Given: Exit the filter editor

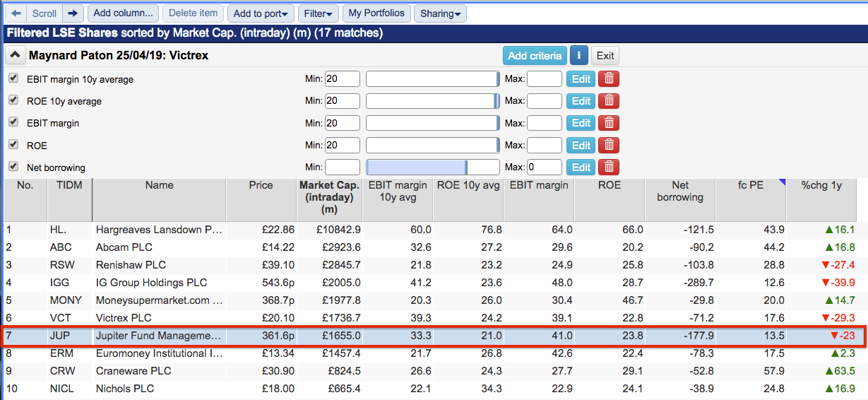Looking at the screenshot, I should 605,55.
